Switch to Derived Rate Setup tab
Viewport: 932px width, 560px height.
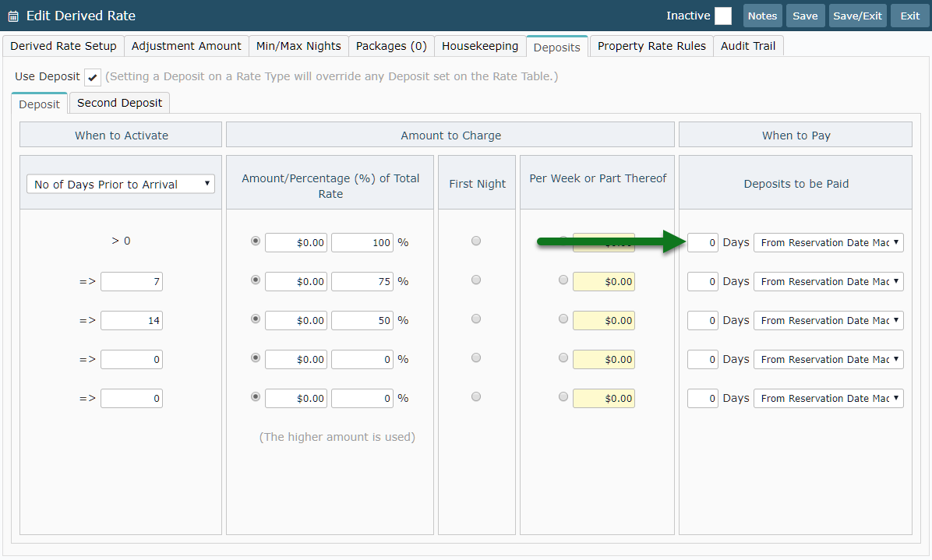coord(63,46)
